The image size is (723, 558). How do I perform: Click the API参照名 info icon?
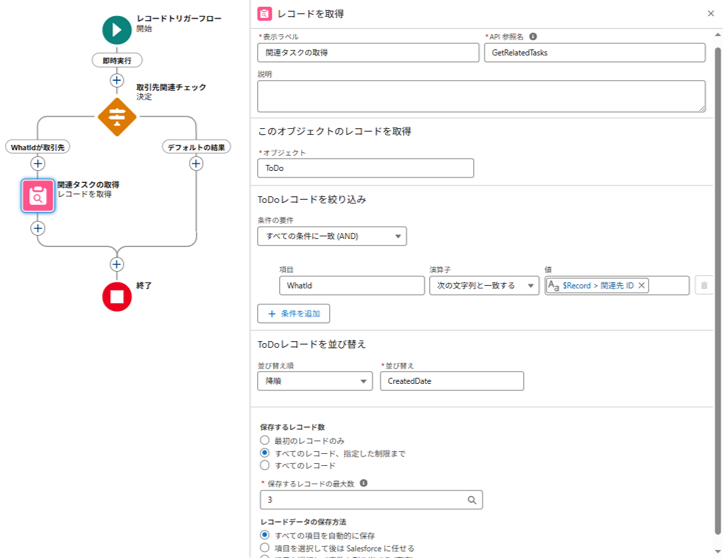533,36
